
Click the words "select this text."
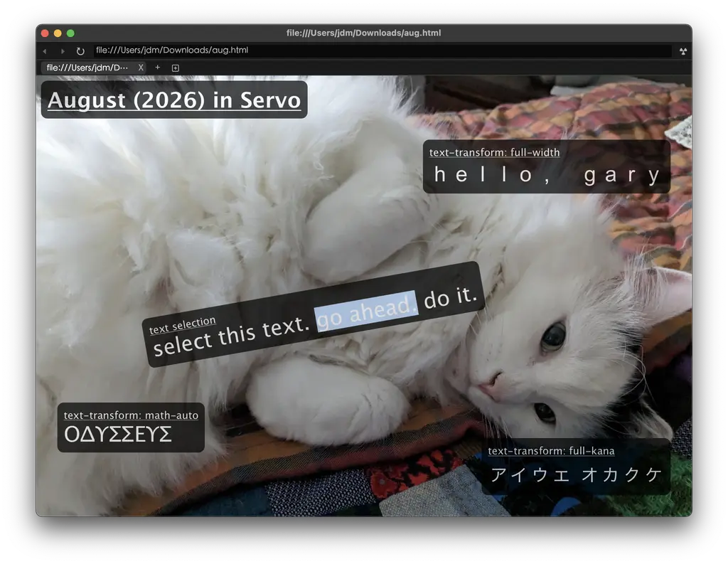pyautogui.click(x=231, y=336)
